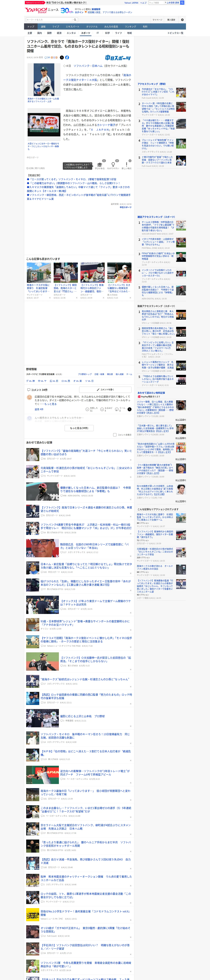Click the Yahoo! JAPAN logo
The width and height of the screenshot is (210, 980).
click(36, 10)
